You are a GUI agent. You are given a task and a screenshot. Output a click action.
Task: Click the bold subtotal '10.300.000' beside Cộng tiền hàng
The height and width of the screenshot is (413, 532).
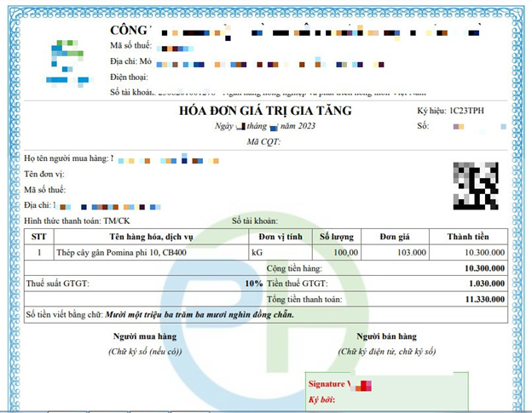point(484,268)
